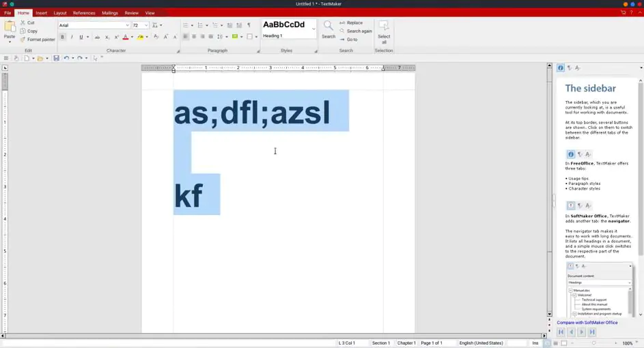Toggle left paragraph alignment
This screenshot has width=644, height=348.
click(185, 37)
